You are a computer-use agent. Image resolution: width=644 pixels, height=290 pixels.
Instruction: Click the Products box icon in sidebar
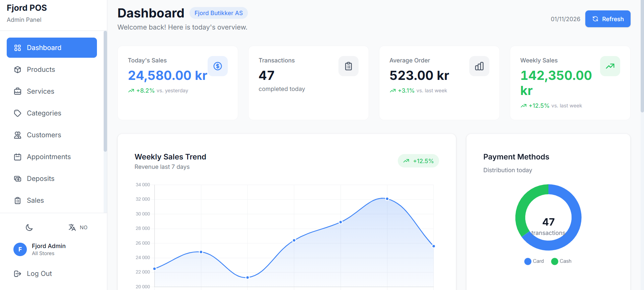[x=18, y=69]
